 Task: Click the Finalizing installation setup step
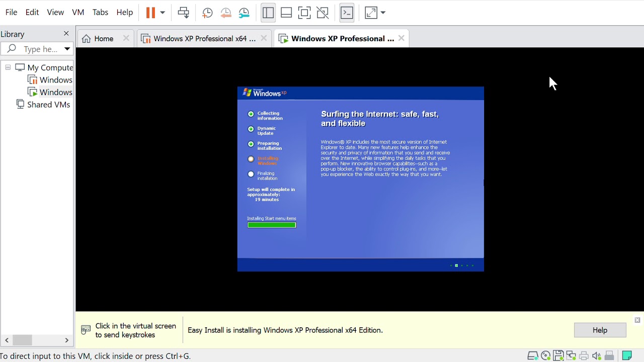[x=263, y=176]
